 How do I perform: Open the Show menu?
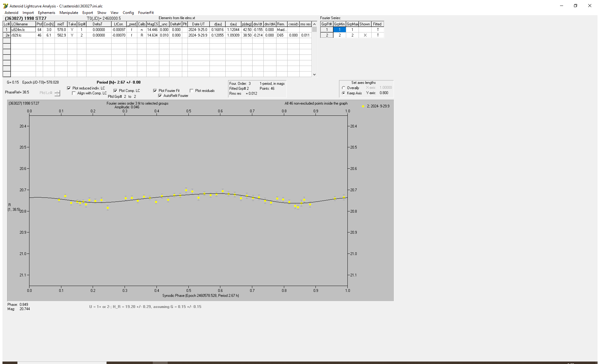pyautogui.click(x=102, y=13)
